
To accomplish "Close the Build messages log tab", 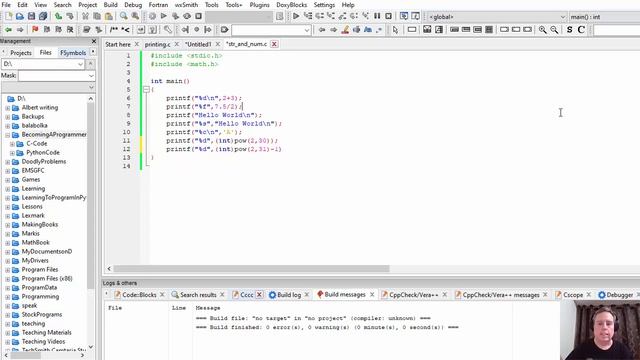I will 372,294.
